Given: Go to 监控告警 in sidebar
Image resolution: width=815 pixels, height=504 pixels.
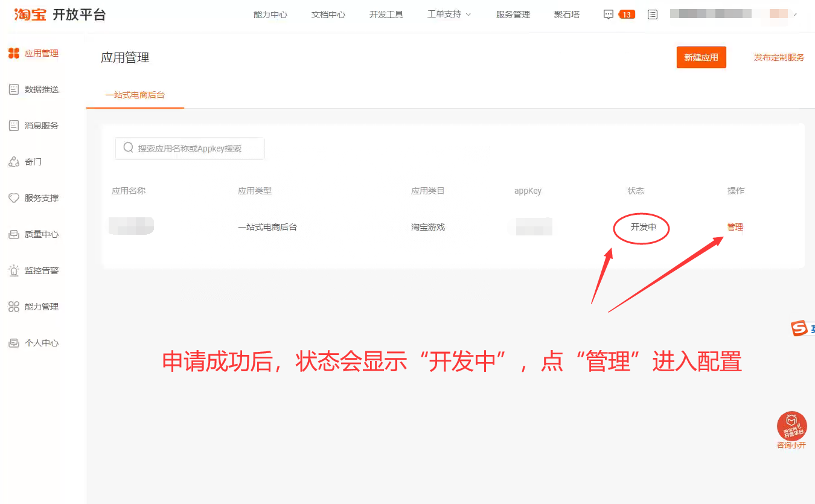Looking at the screenshot, I should point(42,270).
